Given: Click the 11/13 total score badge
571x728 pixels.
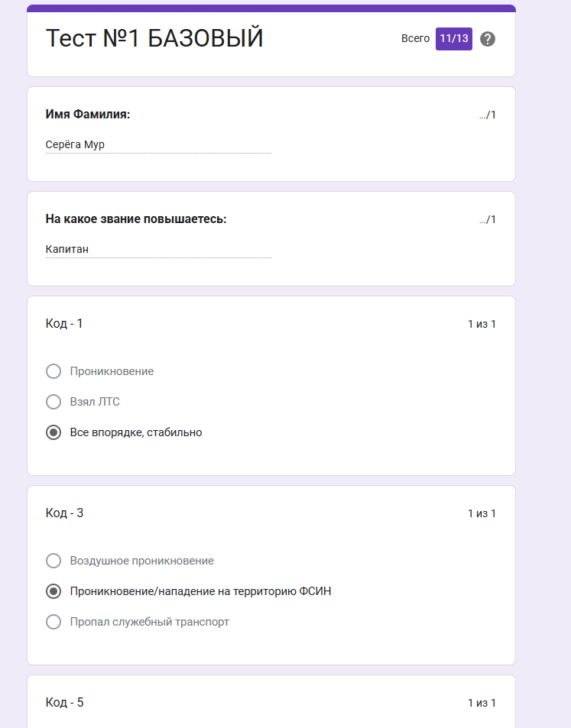Looking at the screenshot, I should coord(453,38).
